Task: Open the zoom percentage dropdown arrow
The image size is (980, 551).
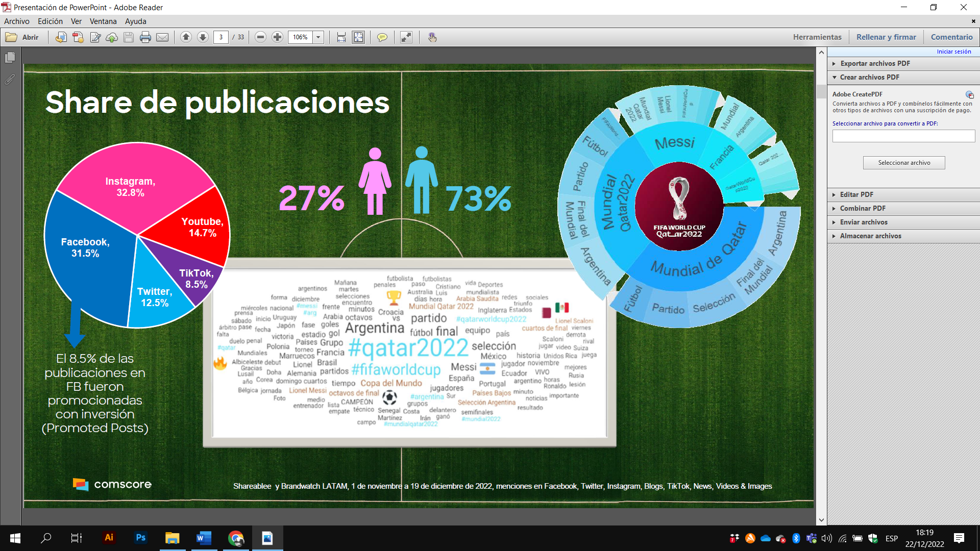Action: point(318,37)
